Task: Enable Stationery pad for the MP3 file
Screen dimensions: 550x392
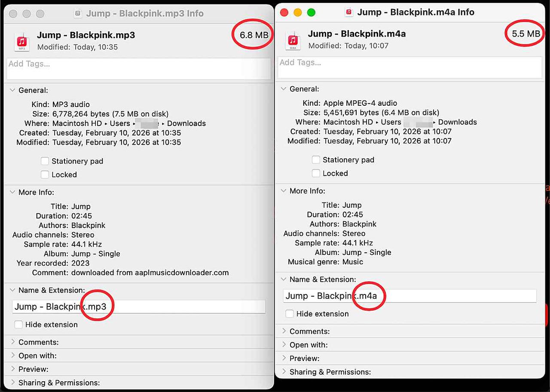Action: (45, 161)
